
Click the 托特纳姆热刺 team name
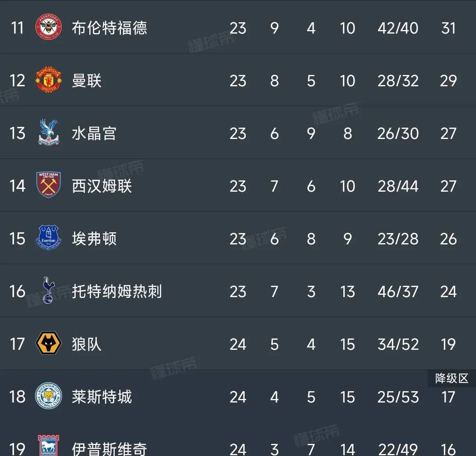[117, 291]
